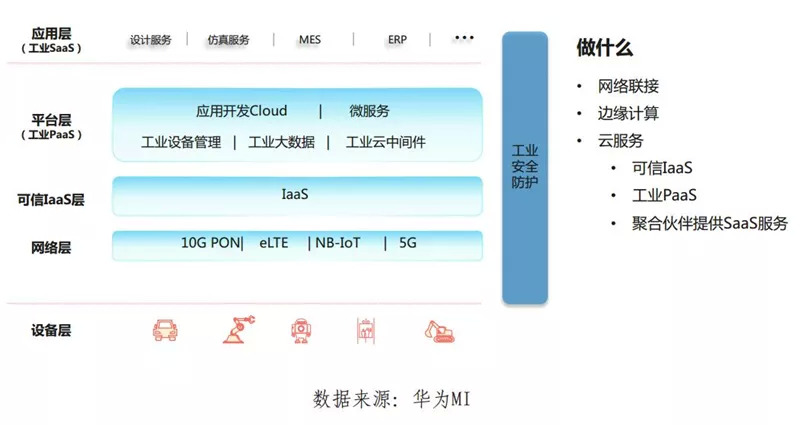Click the elevator icon in the device layer

[x=366, y=330]
